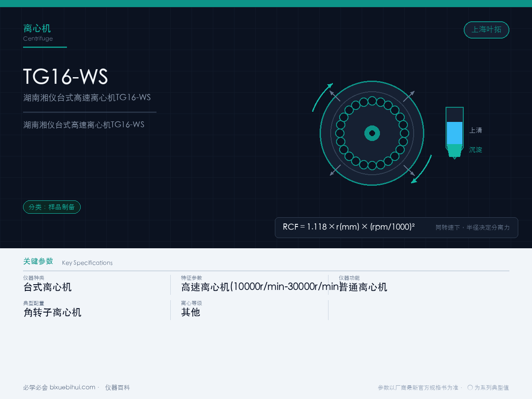The width and height of the screenshot is (532, 399).
Task: Click the series typical value circle marker
Action: (x=470, y=387)
